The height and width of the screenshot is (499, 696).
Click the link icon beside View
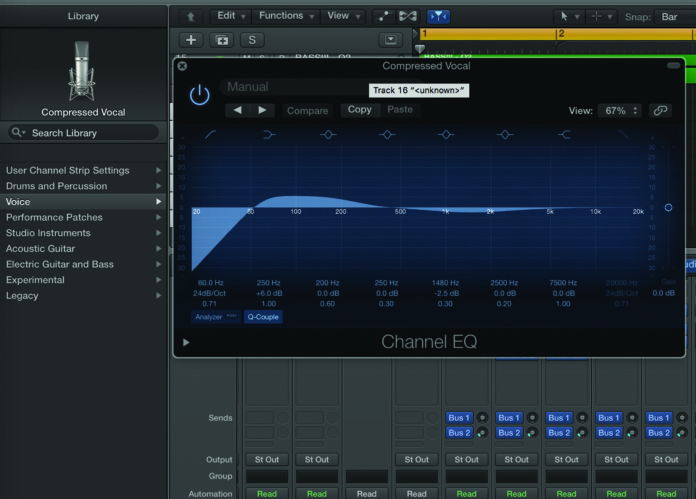pyautogui.click(x=660, y=111)
